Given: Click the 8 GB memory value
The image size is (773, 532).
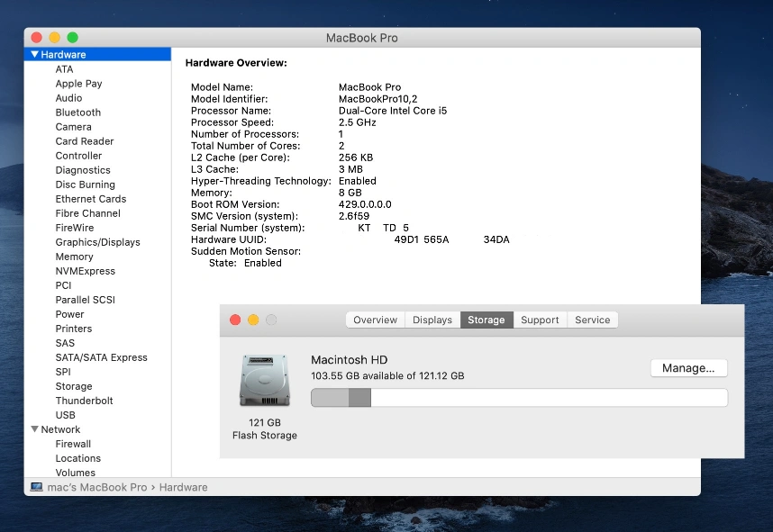Looking at the screenshot, I should 350,193.
